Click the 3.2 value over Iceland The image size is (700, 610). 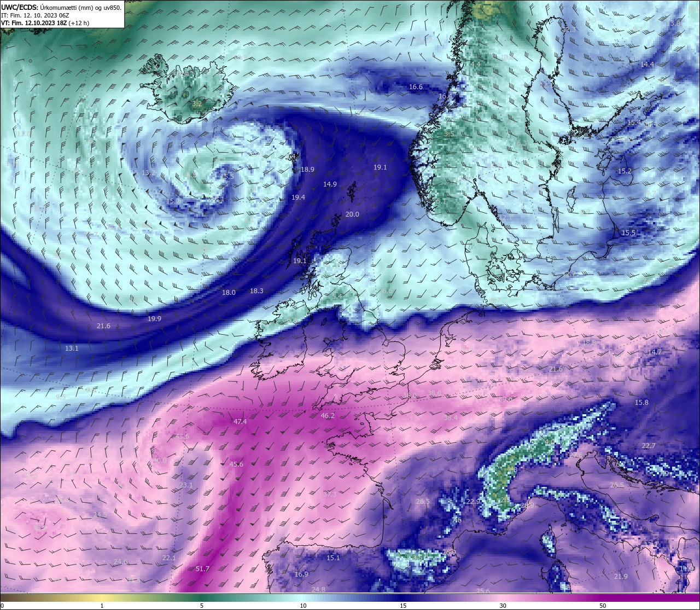[197, 104]
